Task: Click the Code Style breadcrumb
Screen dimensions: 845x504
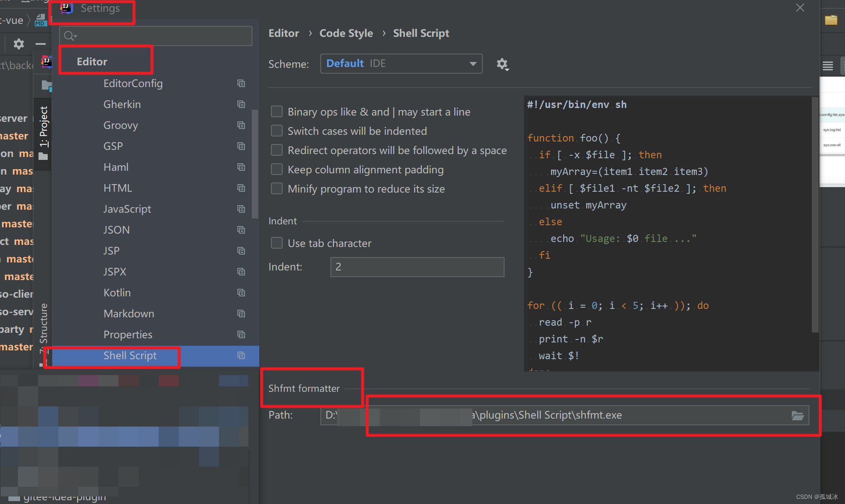Action: 346,33
